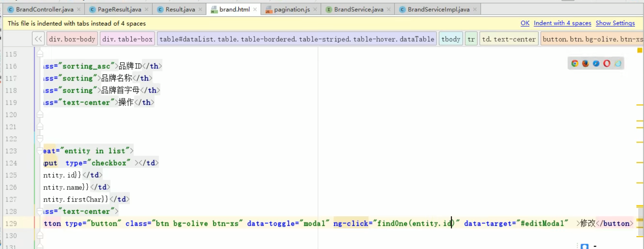
Task: Toggle code fold marker on line 120
Action: 40,115
